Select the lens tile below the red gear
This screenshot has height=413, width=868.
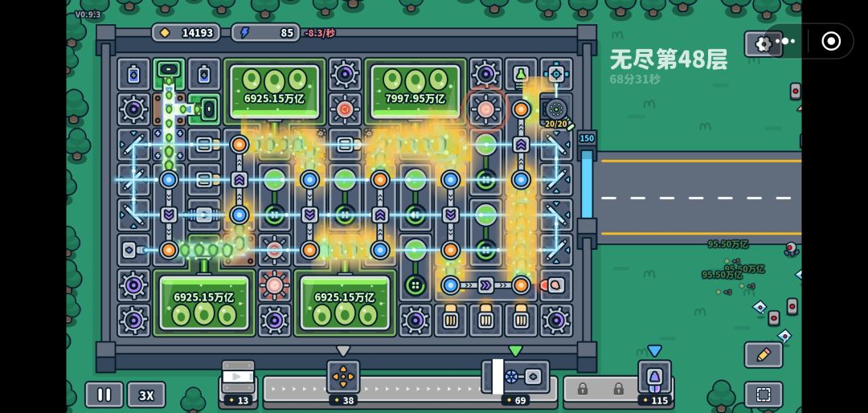pyautogui.click(x=345, y=145)
